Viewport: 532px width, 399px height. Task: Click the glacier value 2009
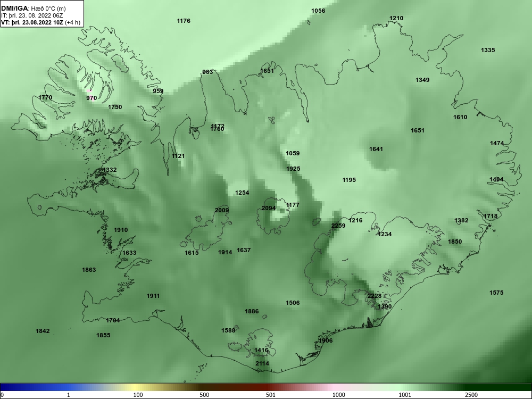(x=222, y=210)
